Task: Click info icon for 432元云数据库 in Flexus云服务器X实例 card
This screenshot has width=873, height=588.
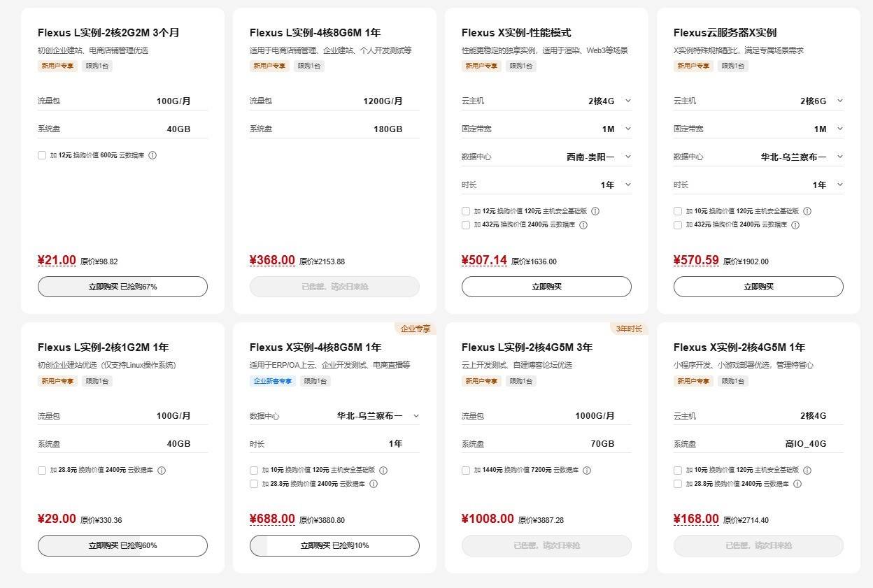Action: 795,225
